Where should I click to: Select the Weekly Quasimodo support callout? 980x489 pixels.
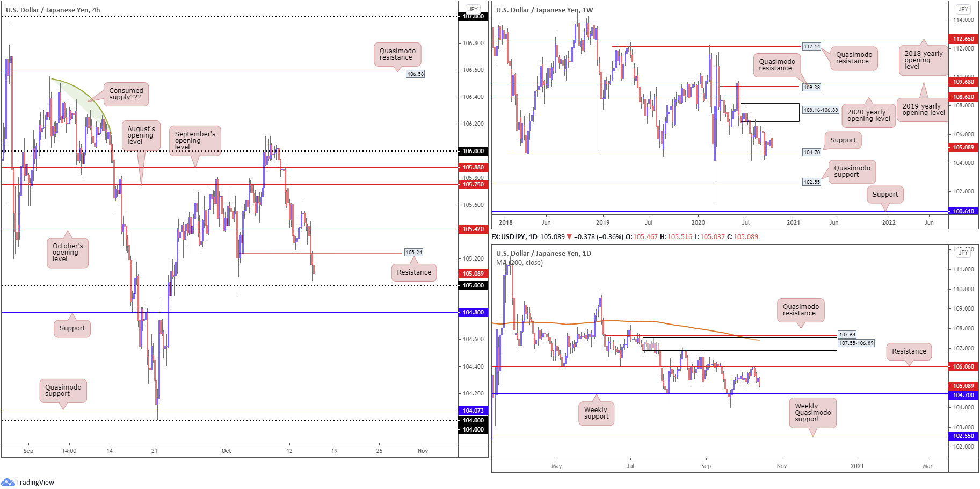[812, 413]
